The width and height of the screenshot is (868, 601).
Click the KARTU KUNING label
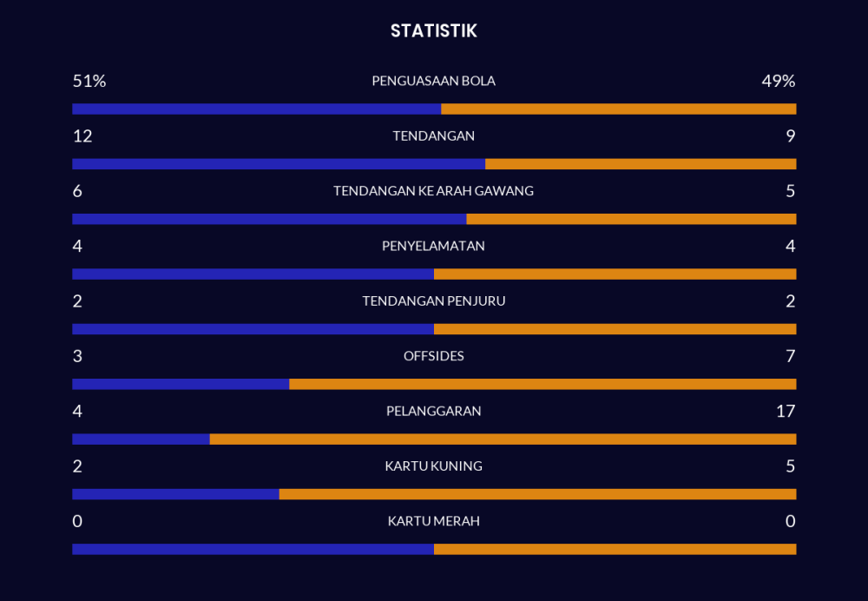pyautogui.click(x=433, y=466)
